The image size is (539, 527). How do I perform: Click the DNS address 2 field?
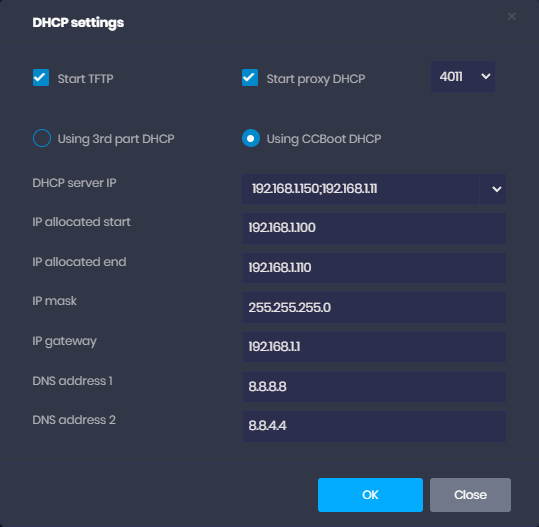tap(374, 426)
